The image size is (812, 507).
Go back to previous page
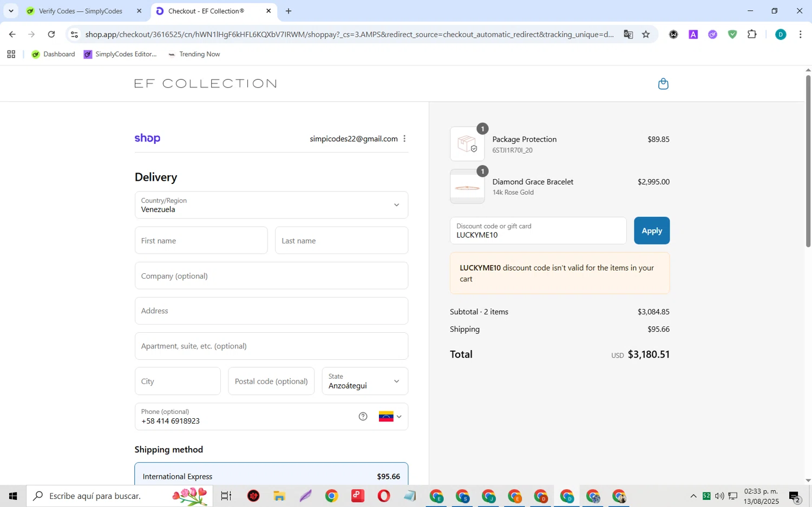[12, 35]
